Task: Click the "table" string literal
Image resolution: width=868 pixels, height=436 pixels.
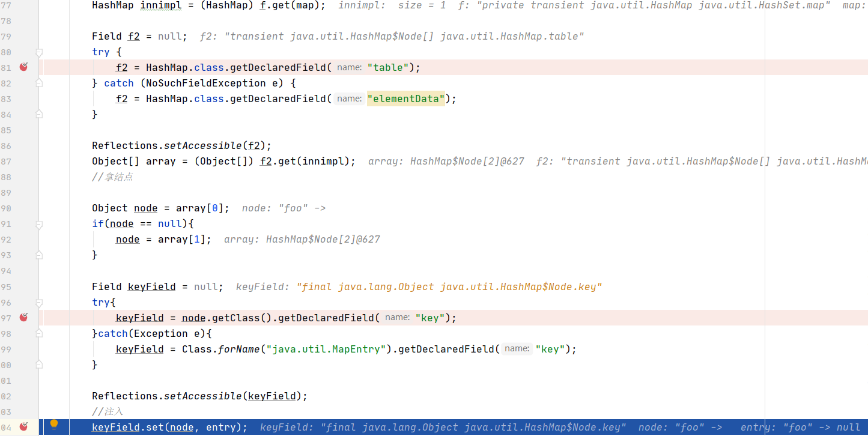Action: [x=388, y=67]
